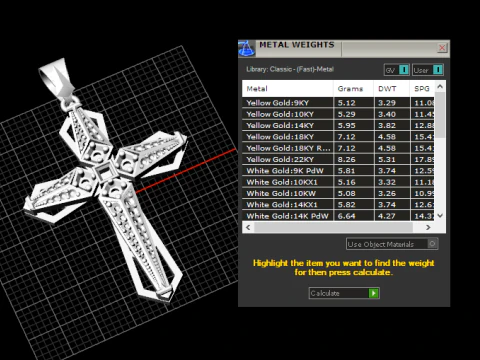Toggle the GV library switch
Viewport: 480px width, 360px height.
pos(397,70)
